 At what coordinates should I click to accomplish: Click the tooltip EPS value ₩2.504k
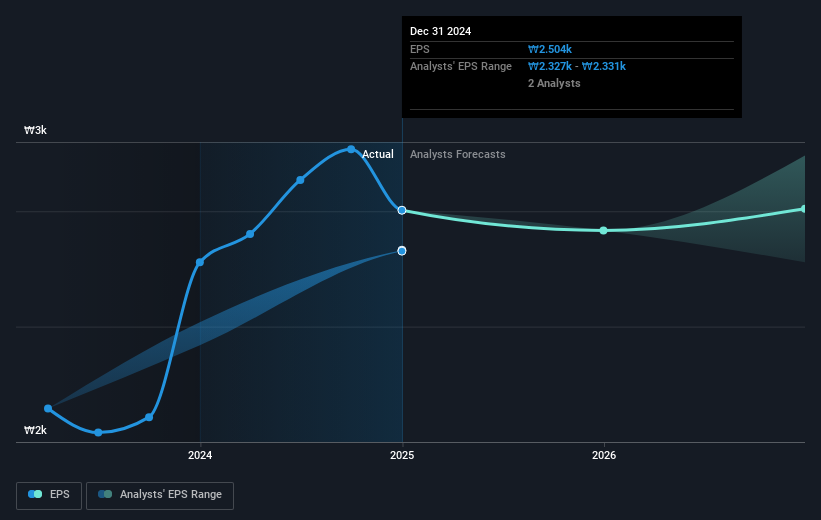tap(550, 49)
